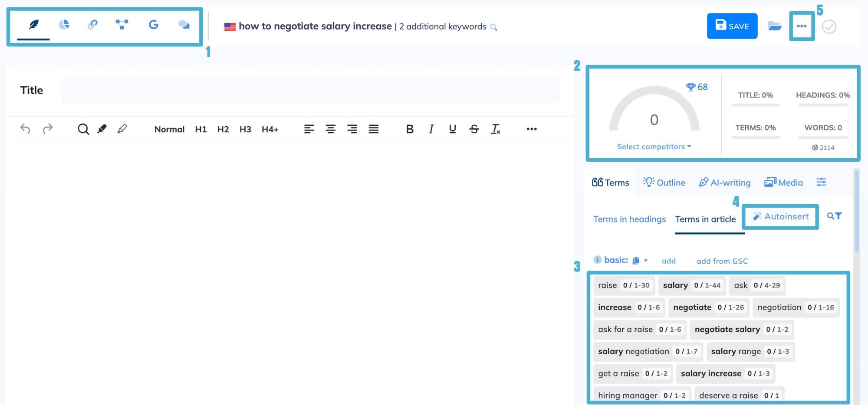Click the search filter icon beside Autoinsert
Image resolution: width=868 pixels, height=405 pixels.
click(x=834, y=216)
